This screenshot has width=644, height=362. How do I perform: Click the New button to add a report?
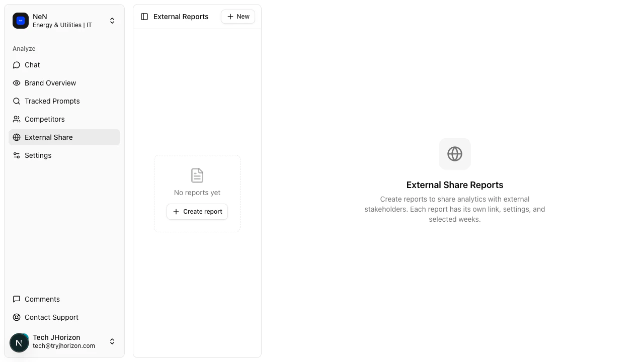[237, 16]
